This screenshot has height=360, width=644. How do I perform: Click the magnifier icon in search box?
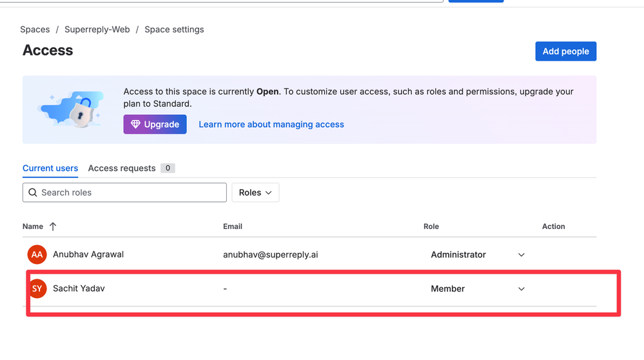tap(33, 192)
